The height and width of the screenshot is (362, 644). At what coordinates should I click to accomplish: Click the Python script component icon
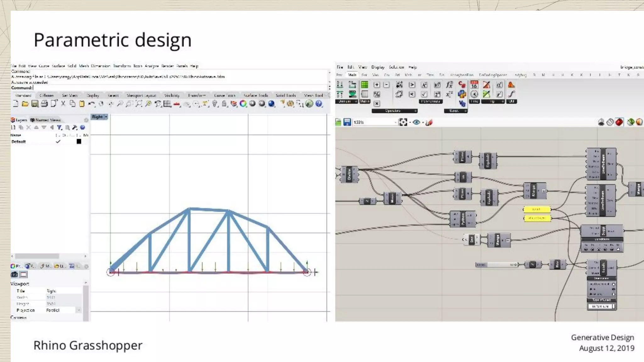pyautogui.click(x=462, y=94)
